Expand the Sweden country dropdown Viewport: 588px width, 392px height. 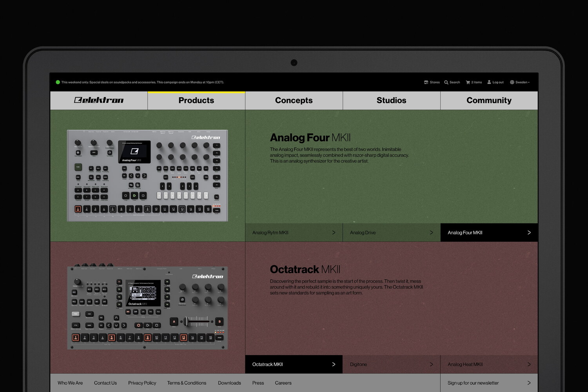tap(523, 82)
